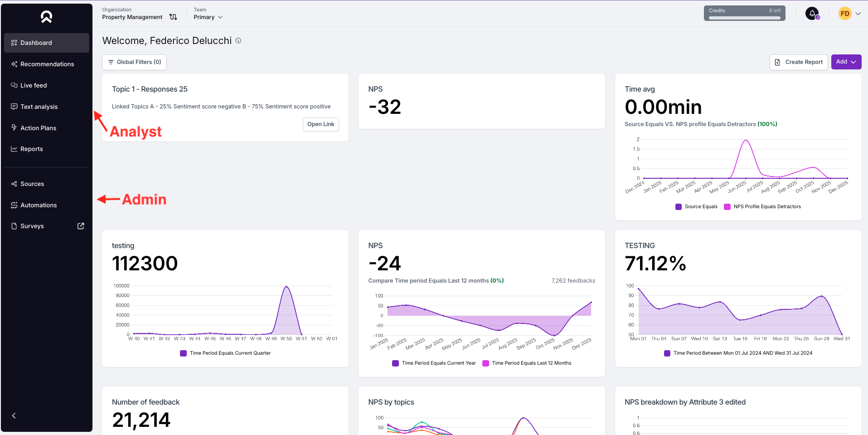This screenshot has height=435, width=868.
Task: Toggle Jul 2024 time period legend
Action: 738,353
